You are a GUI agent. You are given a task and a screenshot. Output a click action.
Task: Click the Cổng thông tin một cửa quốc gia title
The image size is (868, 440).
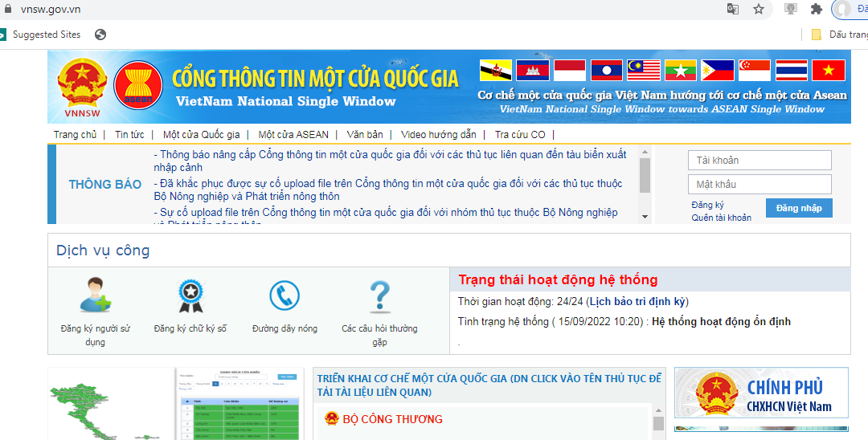click(316, 79)
